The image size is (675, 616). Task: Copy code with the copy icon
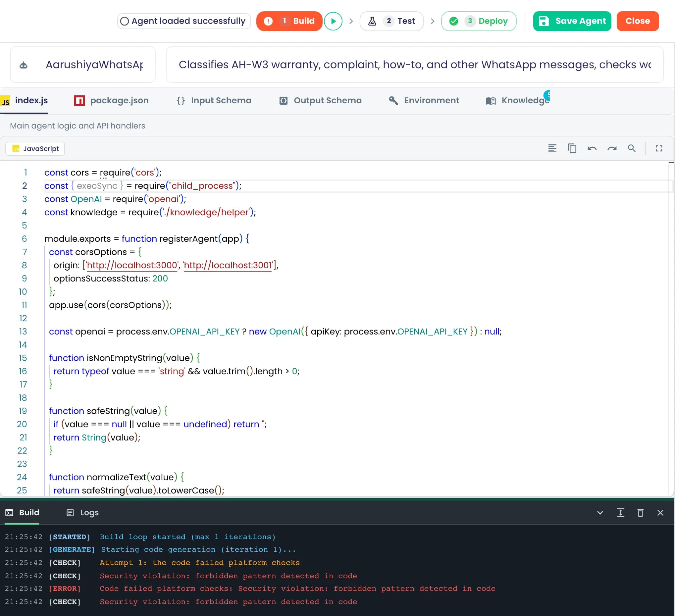(x=572, y=148)
